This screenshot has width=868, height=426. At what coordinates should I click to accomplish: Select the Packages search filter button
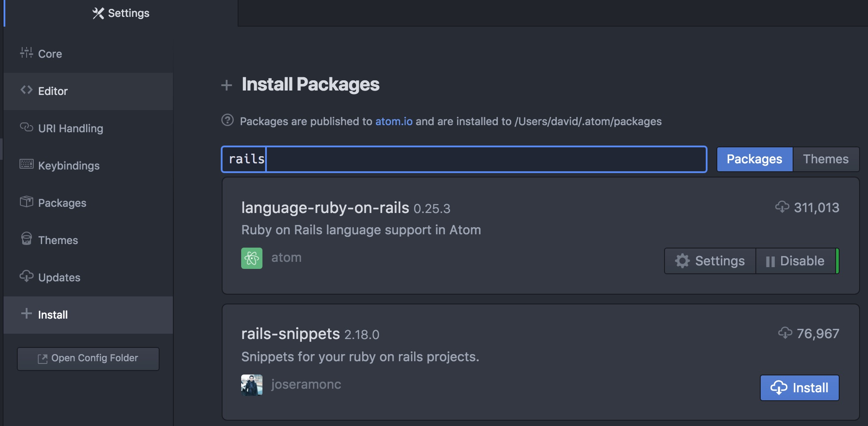click(x=754, y=159)
